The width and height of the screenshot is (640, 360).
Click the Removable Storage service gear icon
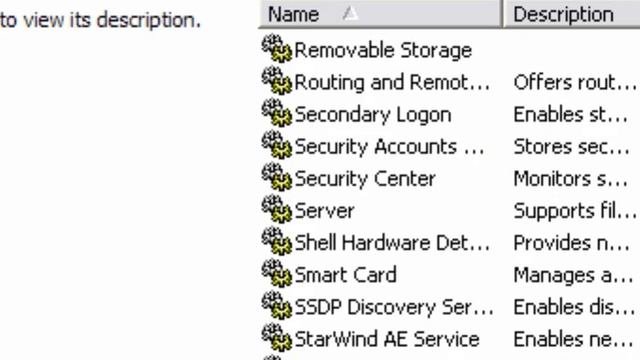[277, 49]
